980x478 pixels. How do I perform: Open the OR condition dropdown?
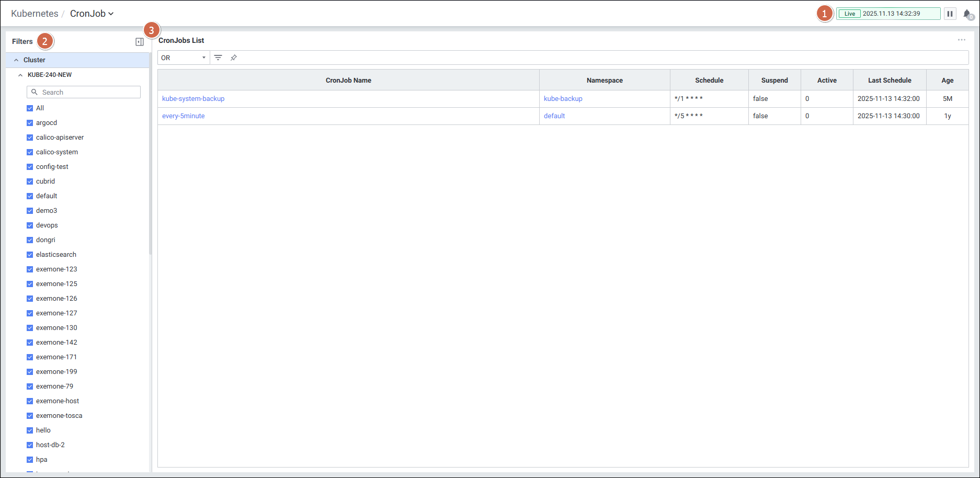pos(183,58)
